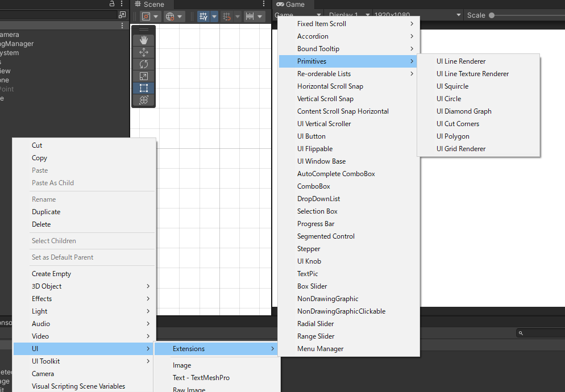The image size is (565, 392).
Task: Expand global rotation dropdown arrow
Action: (180, 16)
